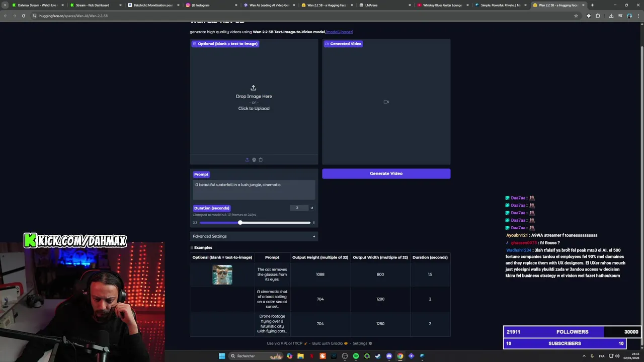Click the upload-file source icon under the image box

pyautogui.click(x=247, y=160)
